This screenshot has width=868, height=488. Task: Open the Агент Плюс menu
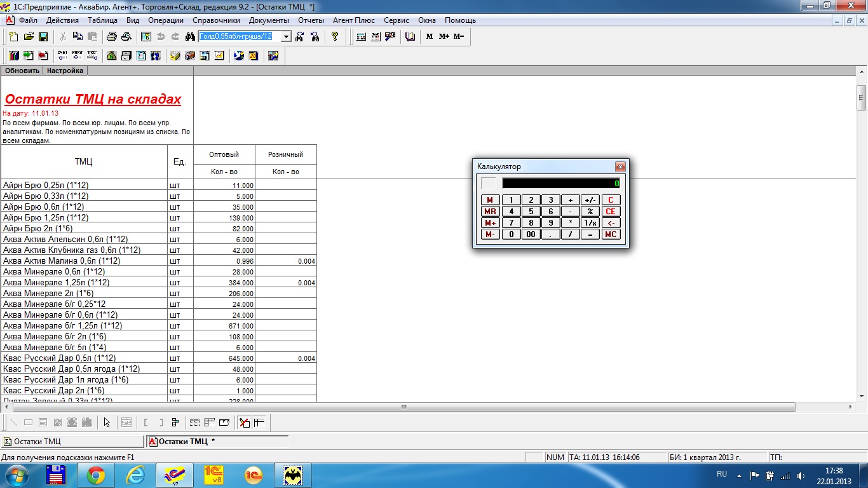click(x=354, y=20)
